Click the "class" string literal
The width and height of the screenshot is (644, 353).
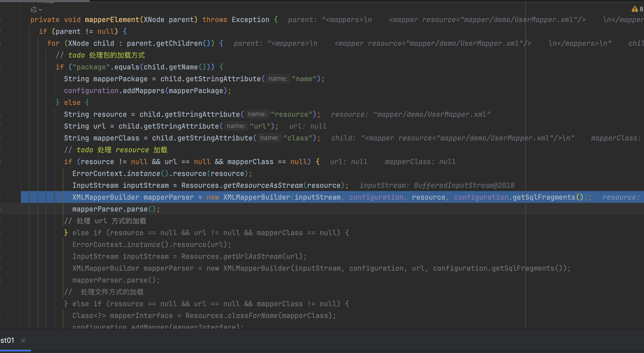click(x=298, y=138)
